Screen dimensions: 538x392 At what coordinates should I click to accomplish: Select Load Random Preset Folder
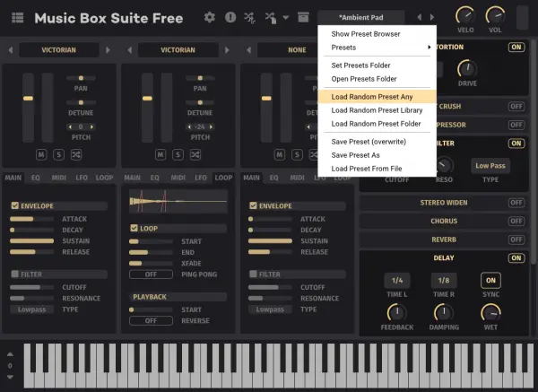(x=377, y=124)
